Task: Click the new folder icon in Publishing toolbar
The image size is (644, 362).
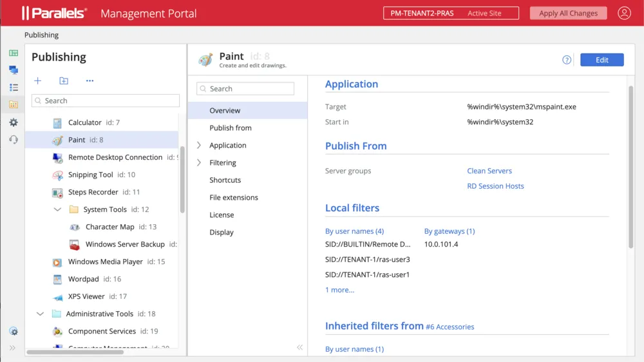Action: (x=64, y=81)
